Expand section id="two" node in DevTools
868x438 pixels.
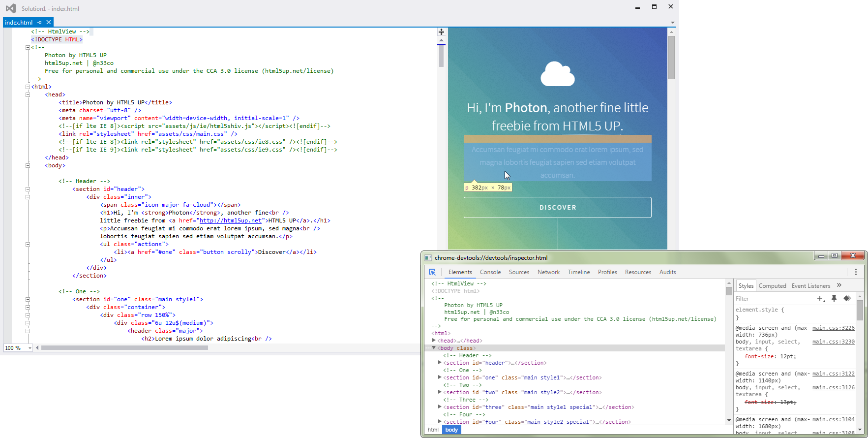[440, 392]
